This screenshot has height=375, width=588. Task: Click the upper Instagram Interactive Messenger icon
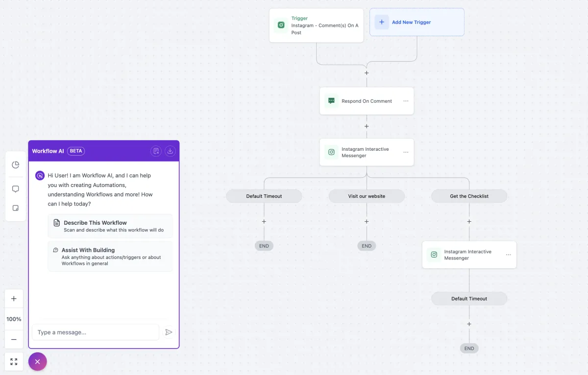pyautogui.click(x=332, y=152)
